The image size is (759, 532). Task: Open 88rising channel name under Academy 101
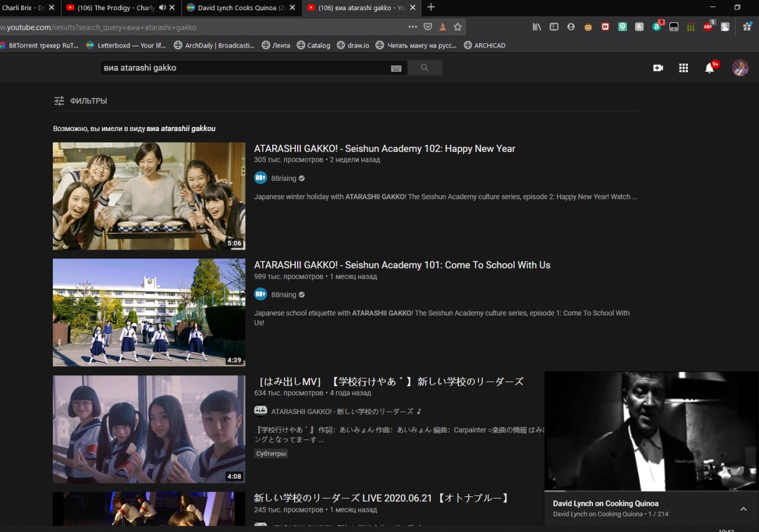tap(283, 295)
